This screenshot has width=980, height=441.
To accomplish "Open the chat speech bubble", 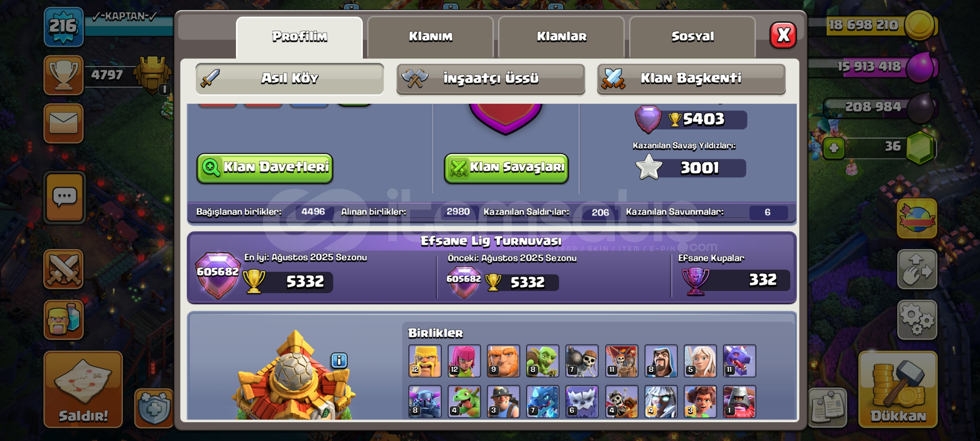I will (x=64, y=198).
